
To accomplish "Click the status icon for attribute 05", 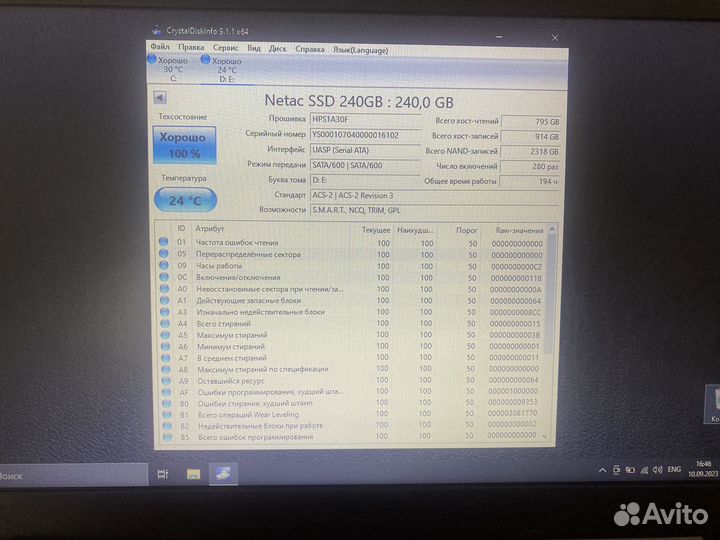I will 163,253.
